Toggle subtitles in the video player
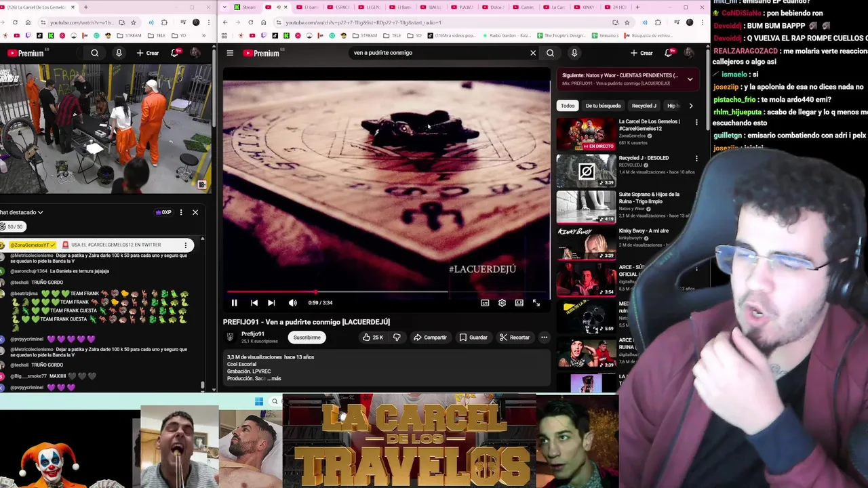The width and height of the screenshot is (868, 488). click(x=485, y=303)
